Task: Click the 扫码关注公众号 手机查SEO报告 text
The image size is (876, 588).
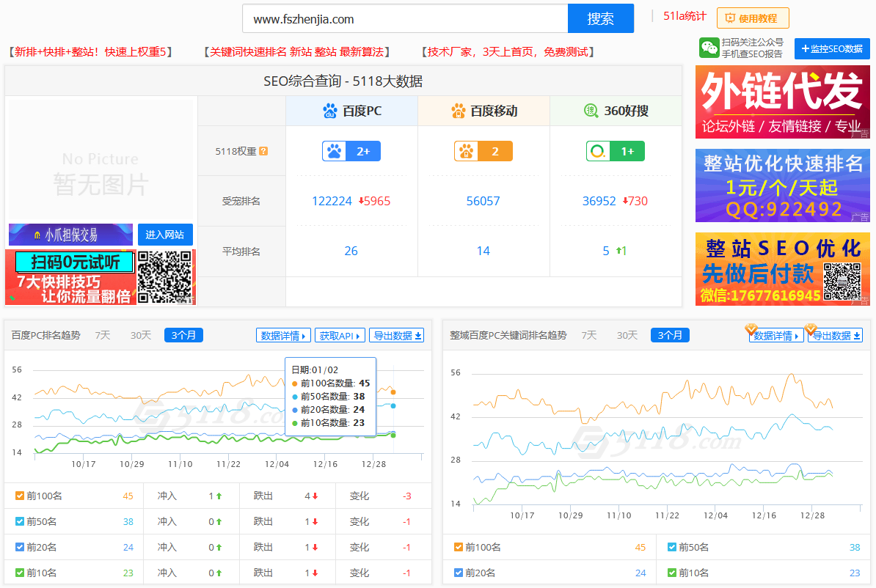Action: point(752,48)
